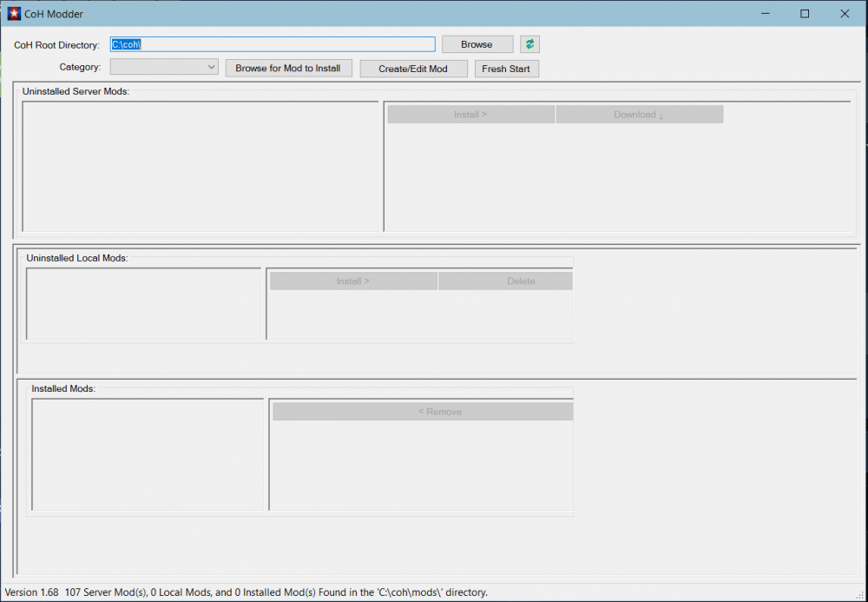The width and height of the screenshot is (868, 602).
Task: Click inside the Uninstalled Server Mods list
Action: coord(201,166)
